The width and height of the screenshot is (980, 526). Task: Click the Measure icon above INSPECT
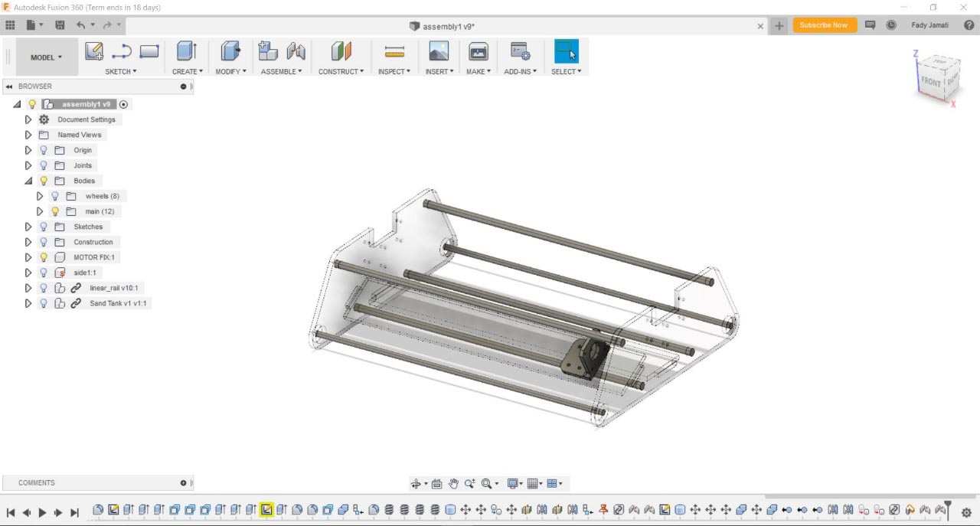(394, 51)
